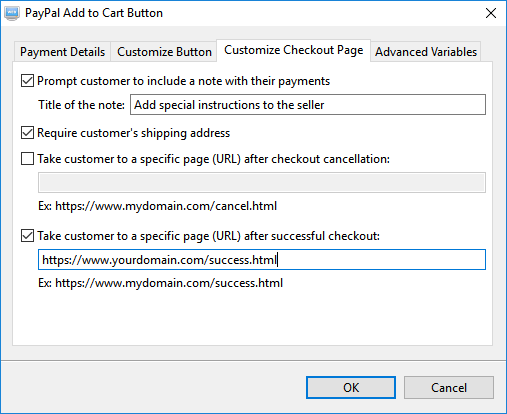Open the Customize Button tab
The height and width of the screenshot is (414, 507).
pyautogui.click(x=164, y=52)
